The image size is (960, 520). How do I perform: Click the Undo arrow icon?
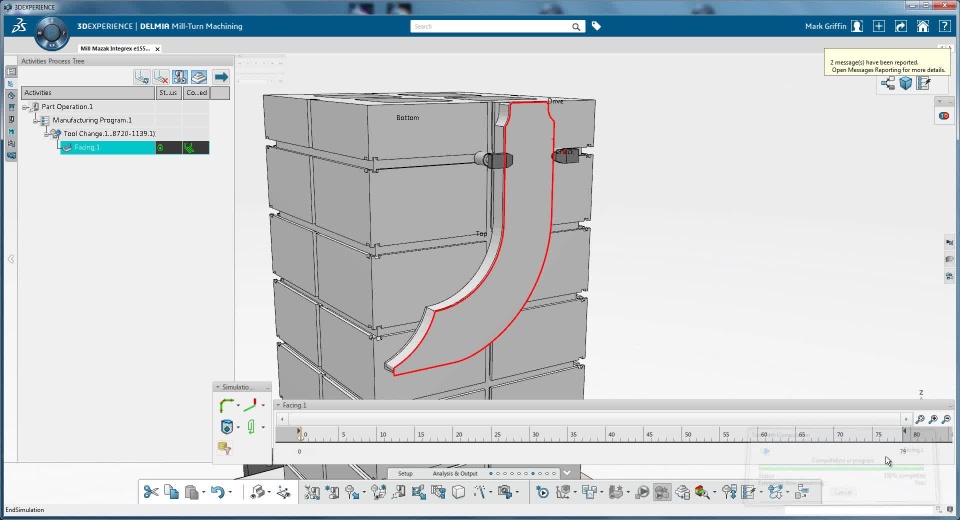217,491
